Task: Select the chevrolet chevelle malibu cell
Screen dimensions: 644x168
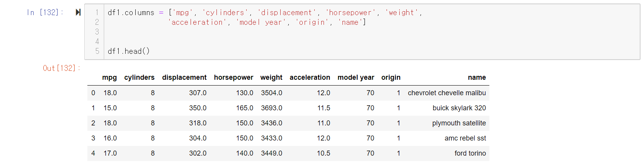Action: [447, 93]
